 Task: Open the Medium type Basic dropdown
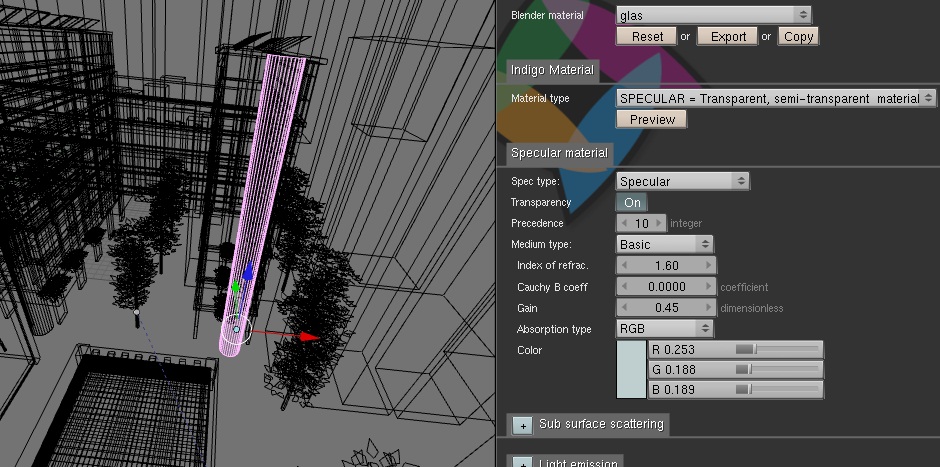(665, 245)
